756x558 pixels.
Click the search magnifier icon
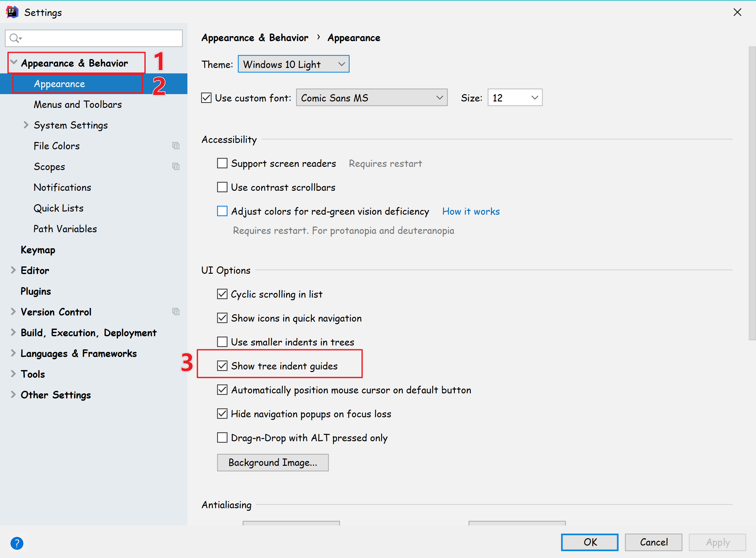pos(14,38)
